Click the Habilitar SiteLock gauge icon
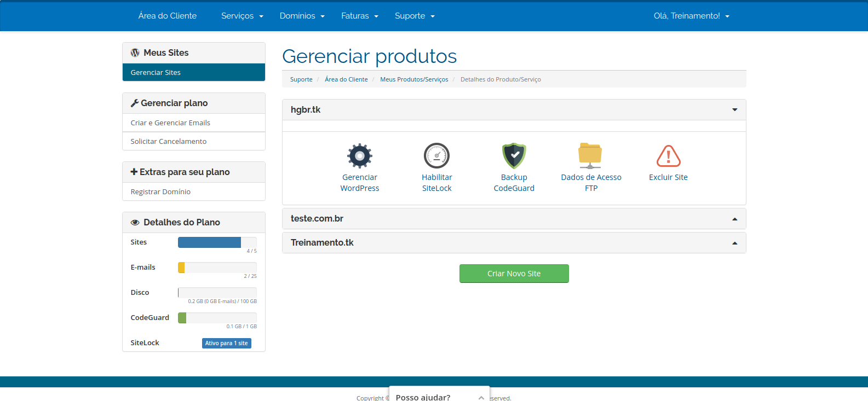This screenshot has height=401, width=868. pyautogui.click(x=436, y=156)
